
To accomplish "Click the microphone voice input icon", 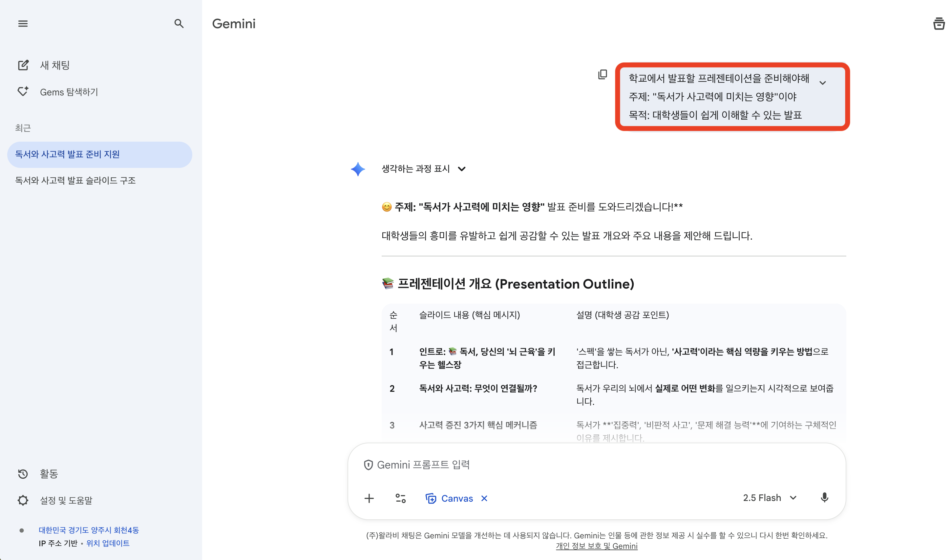I will point(824,498).
